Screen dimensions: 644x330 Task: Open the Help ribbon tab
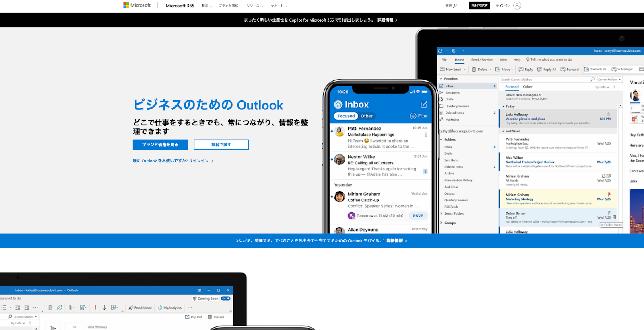point(517,60)
